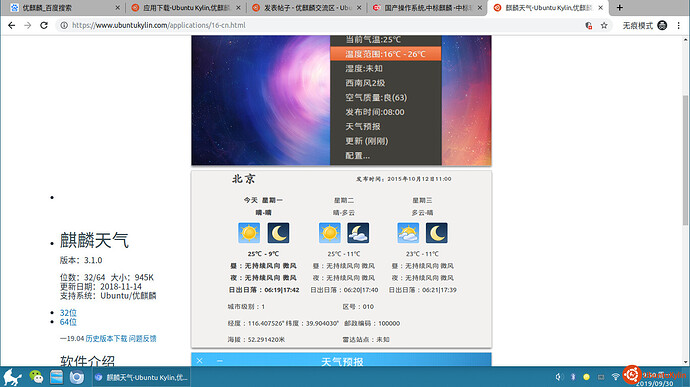690x387 pixels.
Task: Activate the 麒麟天气-Ubuntu Kylin taskbar window button
Action: coord(142,377)
